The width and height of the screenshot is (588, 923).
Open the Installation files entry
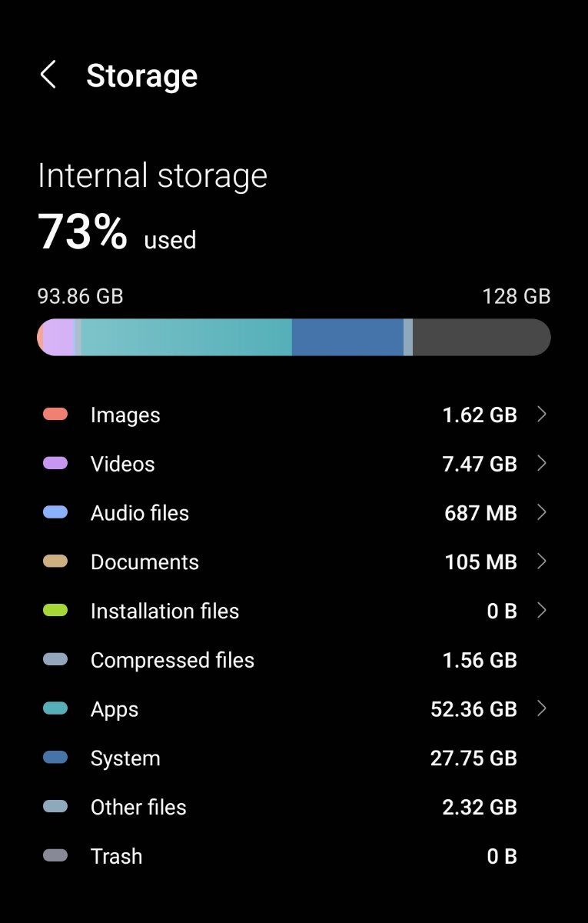tap(294, 611)
